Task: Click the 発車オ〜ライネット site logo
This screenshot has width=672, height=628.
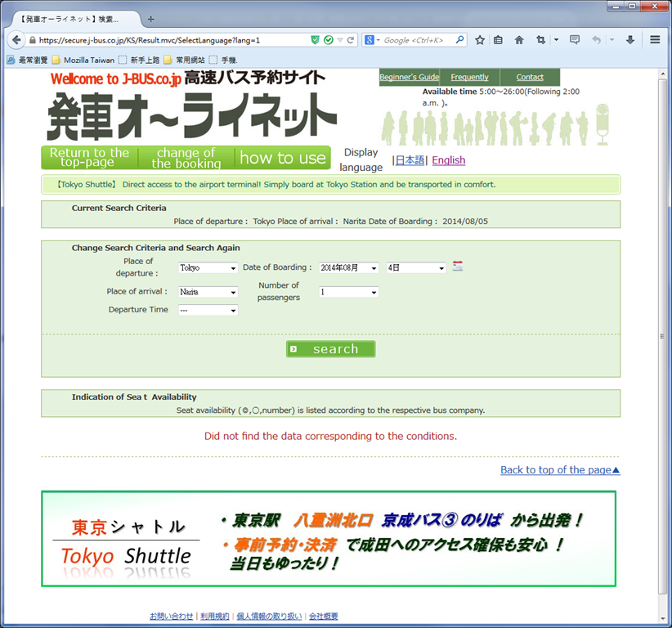Action: (192, 116)
